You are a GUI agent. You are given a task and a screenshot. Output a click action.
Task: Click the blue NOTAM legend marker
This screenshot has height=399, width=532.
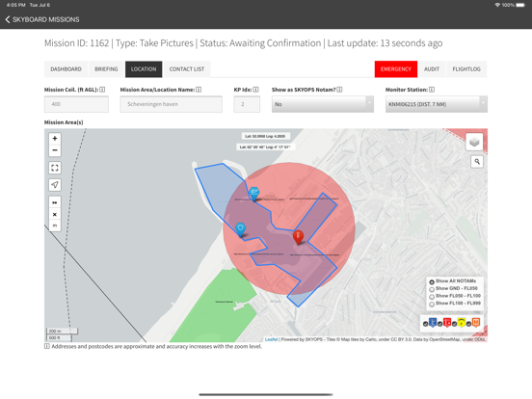tap(433, 322)
